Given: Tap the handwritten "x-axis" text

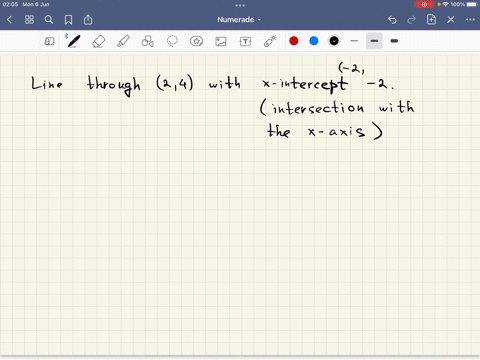Looking at the screenshot, I should [x=336, y=131].
